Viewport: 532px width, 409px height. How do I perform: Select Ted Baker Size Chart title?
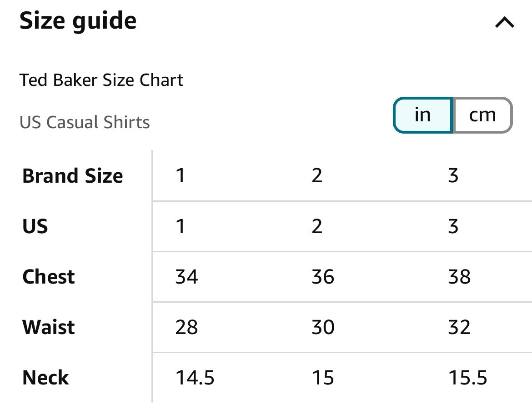101,80
